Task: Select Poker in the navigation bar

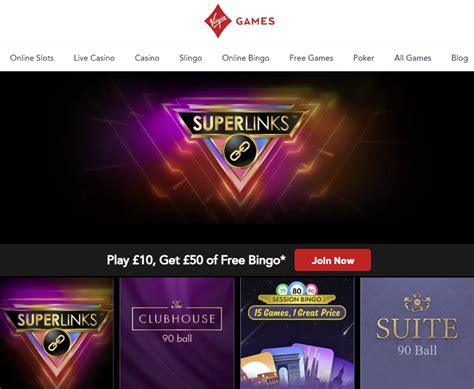Action: tap(364, 58)
